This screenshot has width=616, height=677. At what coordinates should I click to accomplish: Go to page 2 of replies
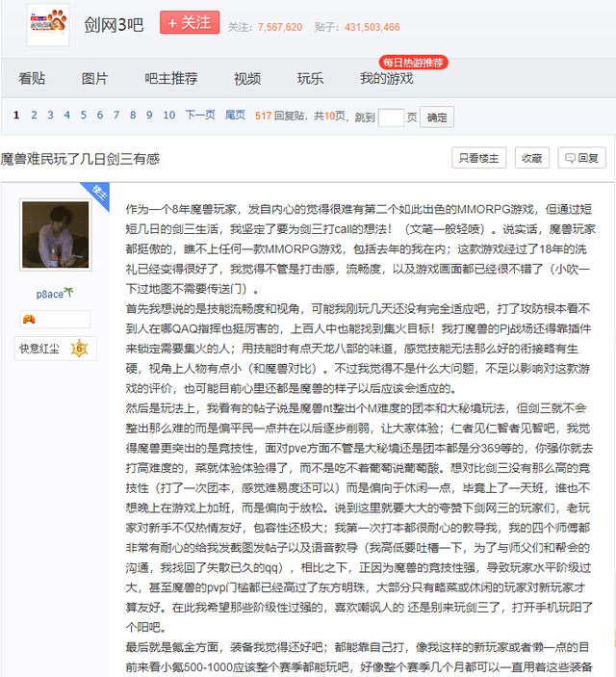(x=34, y=115)
